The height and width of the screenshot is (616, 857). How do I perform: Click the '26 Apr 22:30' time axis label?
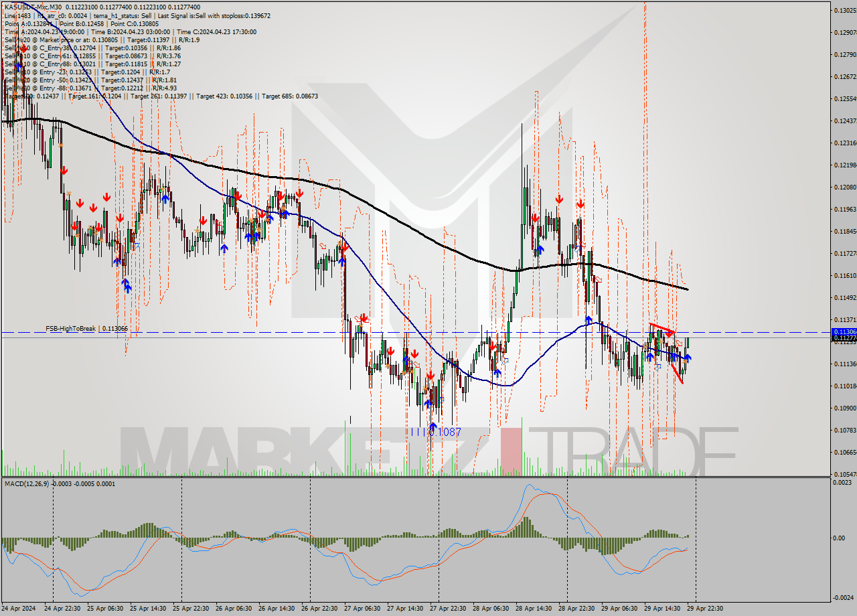click(x=319, y=609)
